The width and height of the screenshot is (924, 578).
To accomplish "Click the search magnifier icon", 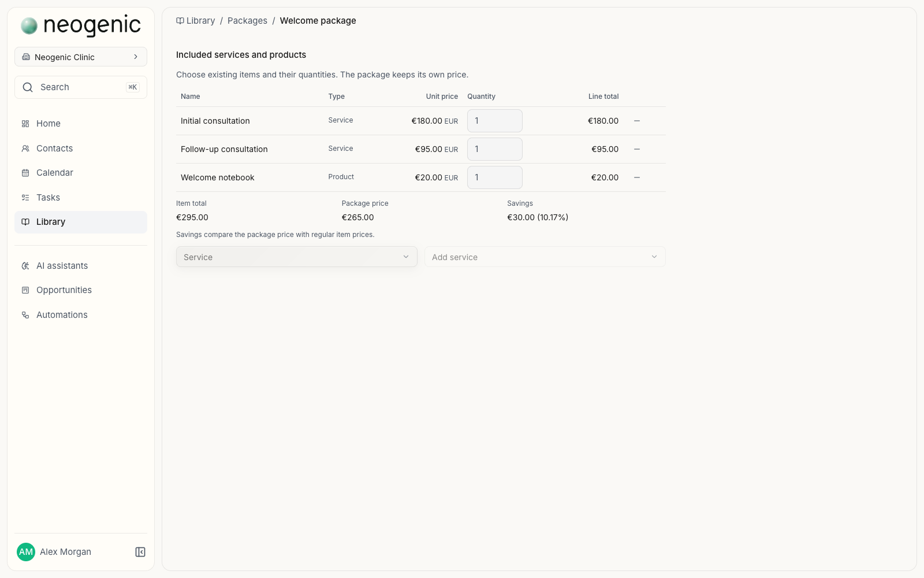I will 28,87.
